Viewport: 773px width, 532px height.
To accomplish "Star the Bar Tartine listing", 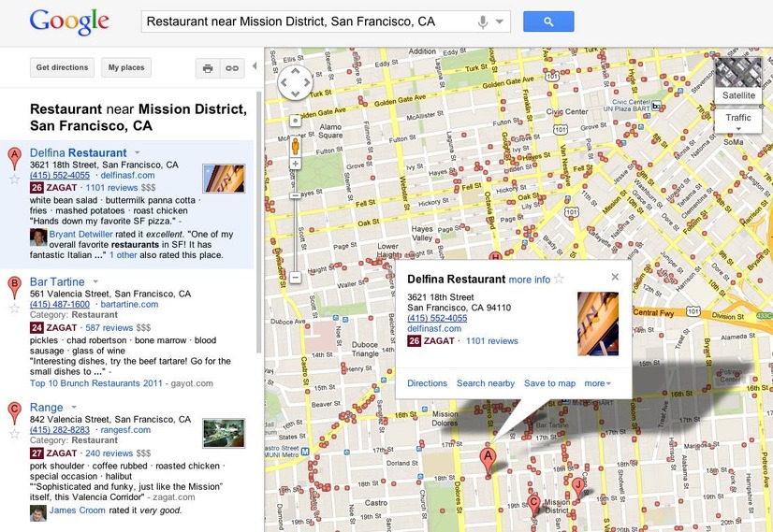I will [x=14, y=309].
